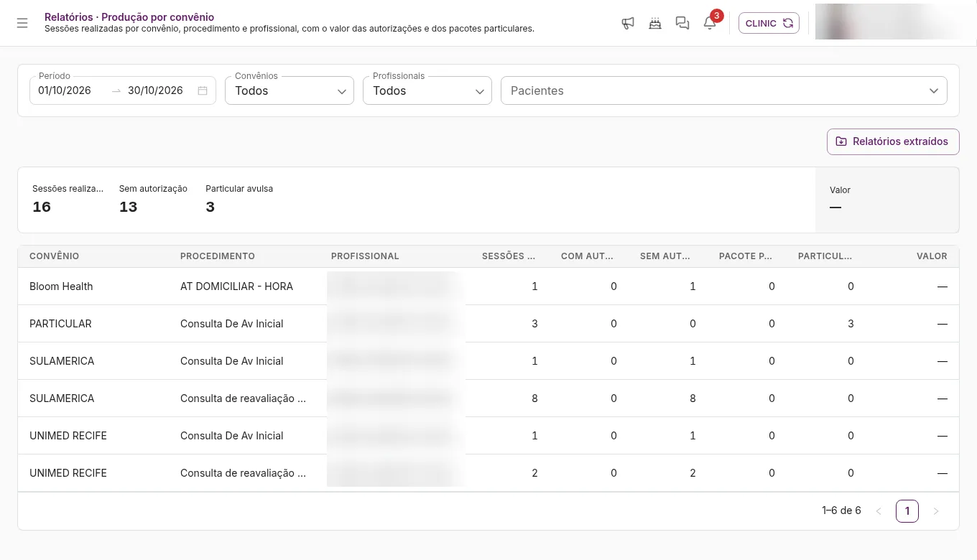
Task: Sort by the Convênio column header
Action: (55, 256)
